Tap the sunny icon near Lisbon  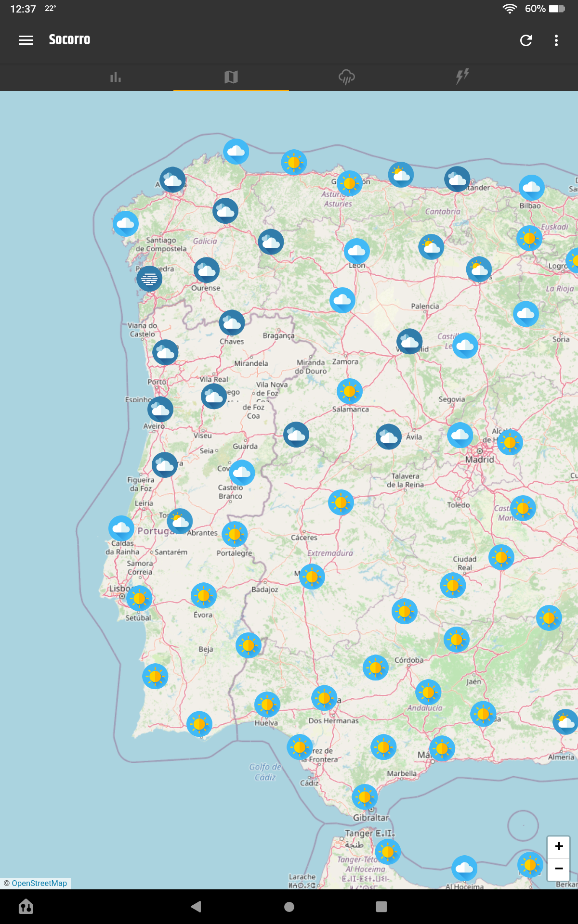[139, 598]
